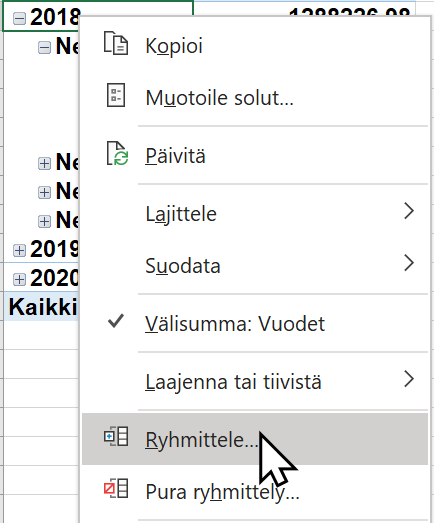Click the Kopioi copy icon
434x523 pixels.
115,43
